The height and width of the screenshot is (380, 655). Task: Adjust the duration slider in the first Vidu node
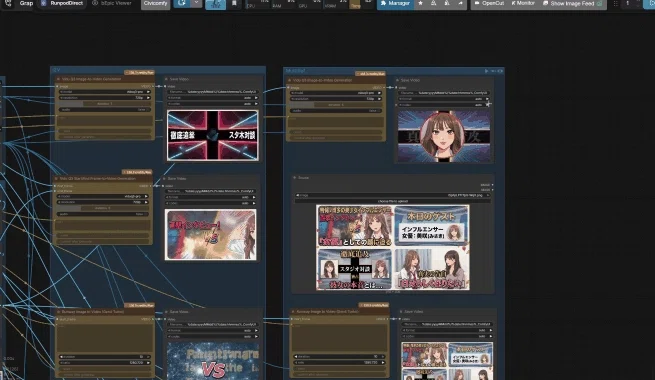104,104
